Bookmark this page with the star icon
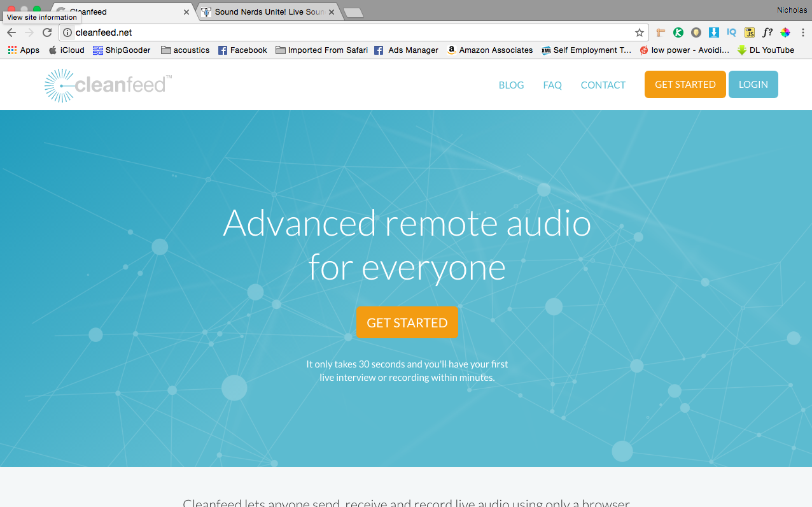Image resolution: width=812 pixels, height=507 pixels. (638, 32)
